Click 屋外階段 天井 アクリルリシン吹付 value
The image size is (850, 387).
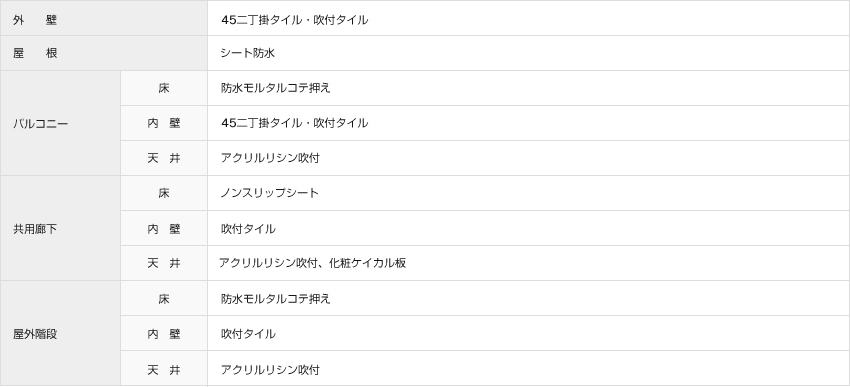(x=270, y=370)
